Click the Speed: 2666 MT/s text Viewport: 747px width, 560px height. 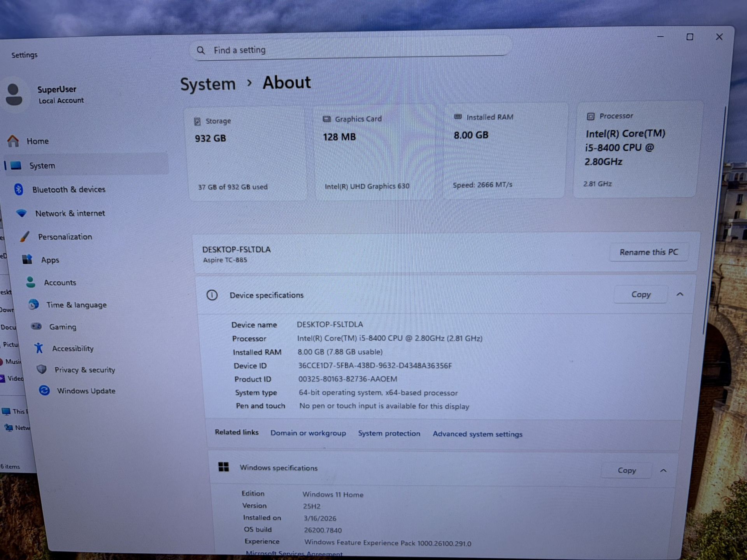482,185
